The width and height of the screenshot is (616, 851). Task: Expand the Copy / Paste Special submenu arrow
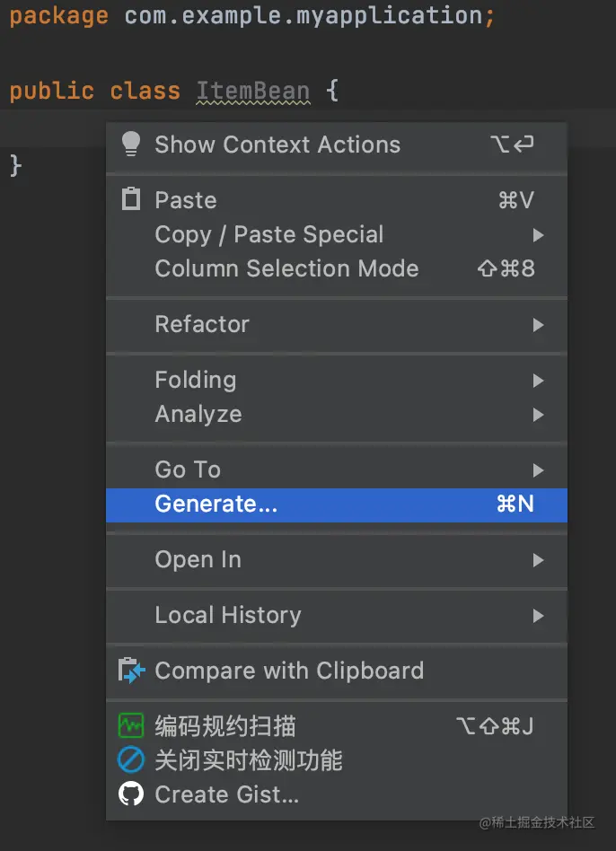(x=538, y=235)
